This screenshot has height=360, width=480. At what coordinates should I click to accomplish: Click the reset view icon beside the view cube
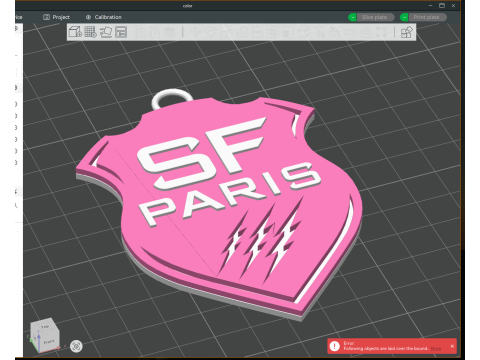tap(76, 346)
